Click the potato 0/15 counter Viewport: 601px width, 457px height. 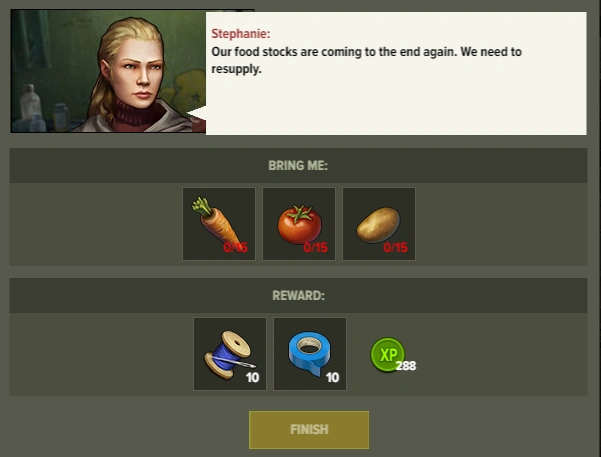click(396, 248)
